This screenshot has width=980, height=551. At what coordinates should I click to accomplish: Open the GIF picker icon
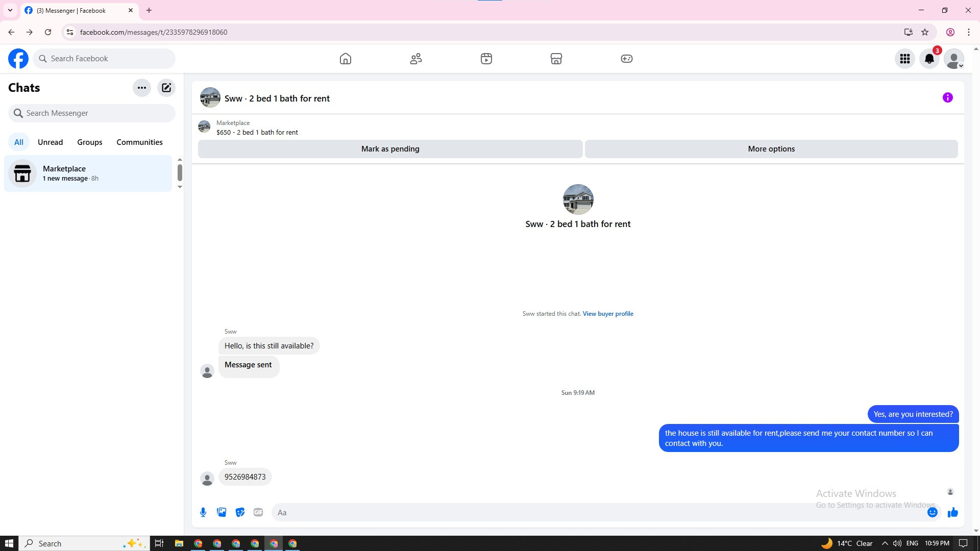(x=258, y=512)
